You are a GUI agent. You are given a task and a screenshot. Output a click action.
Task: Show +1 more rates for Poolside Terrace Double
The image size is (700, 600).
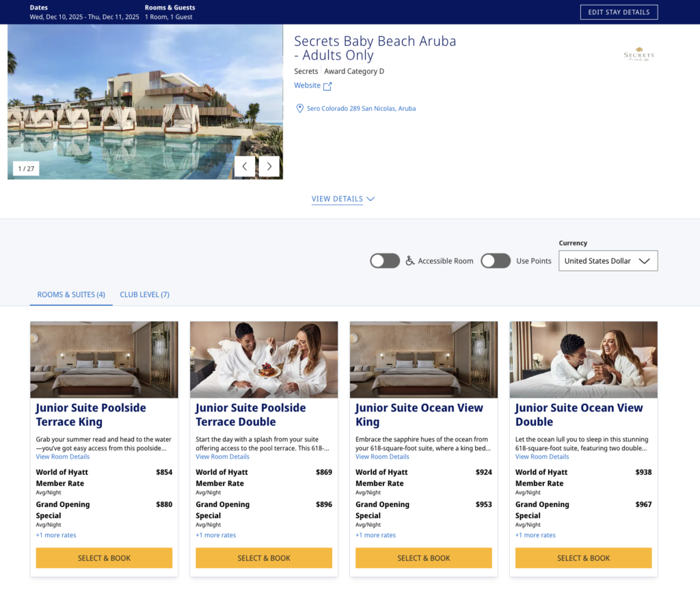[x=215, y=535]
